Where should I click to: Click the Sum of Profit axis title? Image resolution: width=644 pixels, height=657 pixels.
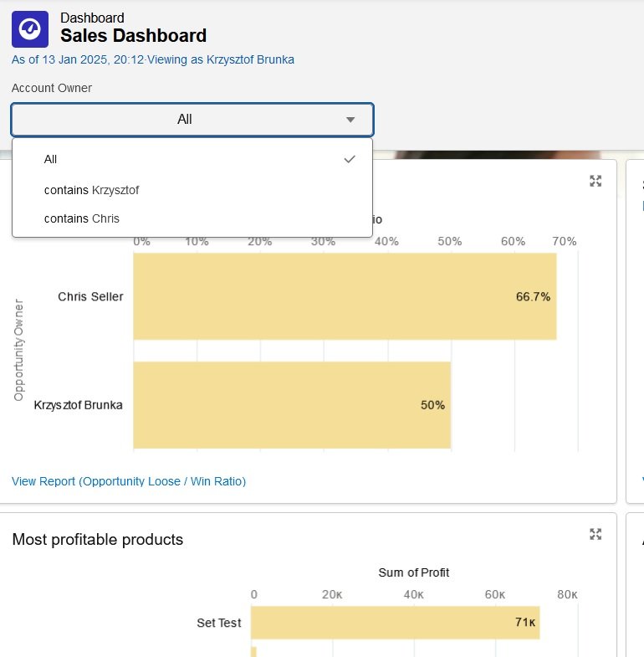pos(413,572)
